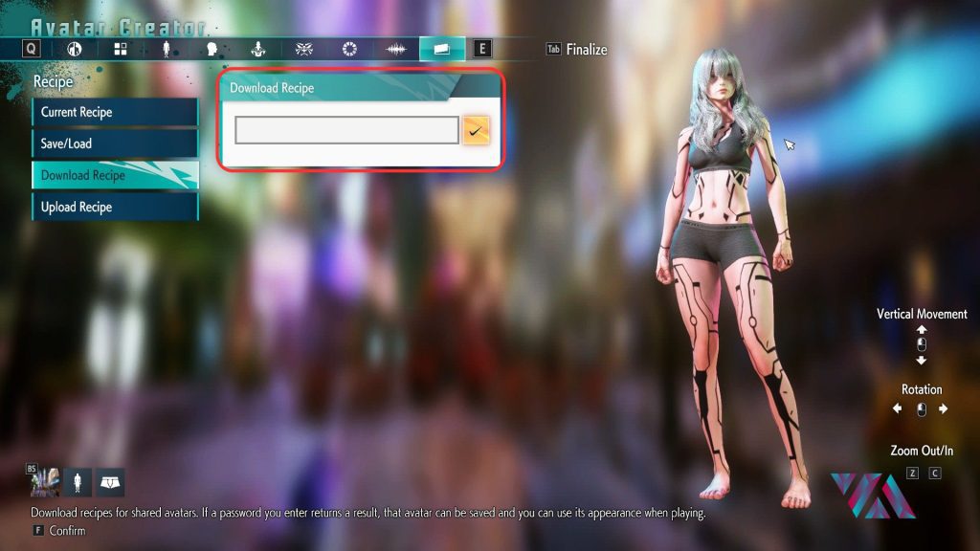This screenshot has width=980, height=551.
Task: Click the E next-tab key icon
Action: [482, 49]
